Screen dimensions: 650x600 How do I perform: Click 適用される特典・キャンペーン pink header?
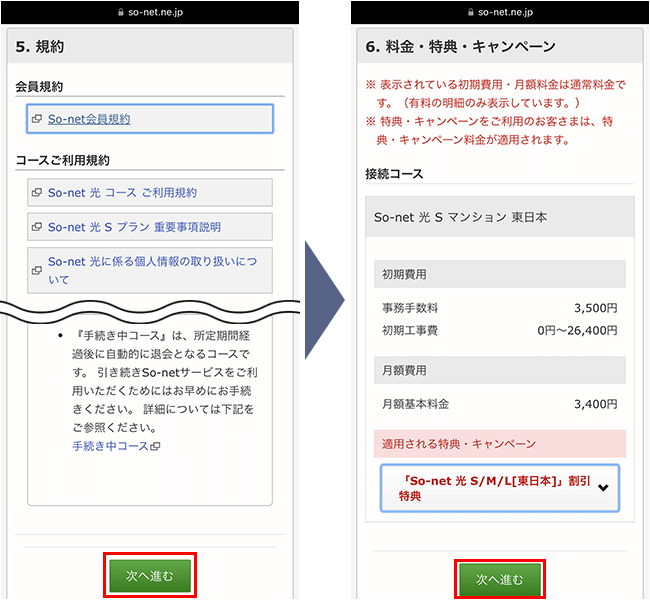[x=500, y=444]
